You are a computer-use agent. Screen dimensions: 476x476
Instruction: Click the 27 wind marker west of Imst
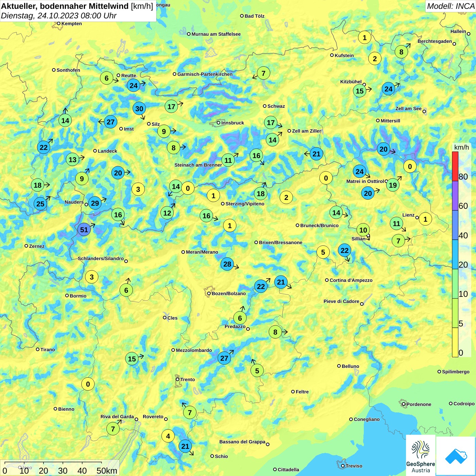111,122
